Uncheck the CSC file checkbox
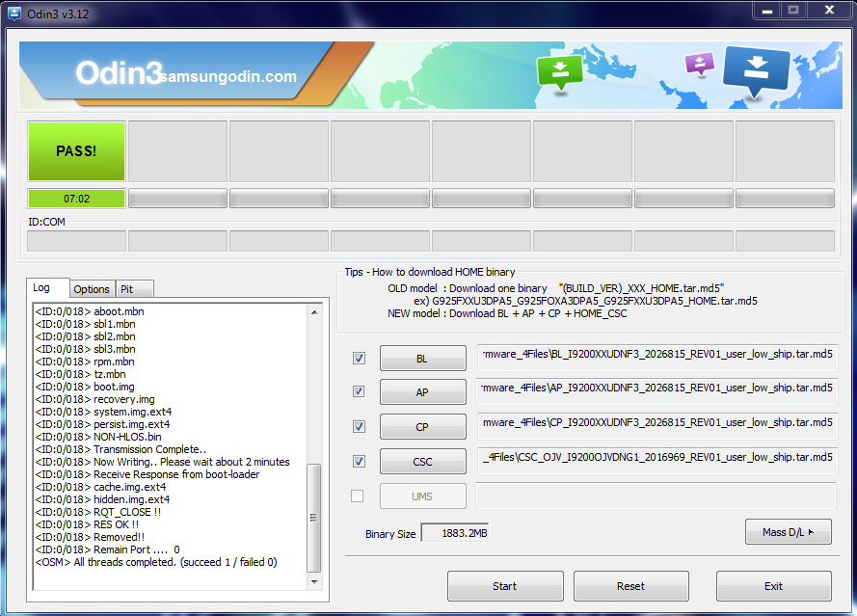 coord(359,462)
